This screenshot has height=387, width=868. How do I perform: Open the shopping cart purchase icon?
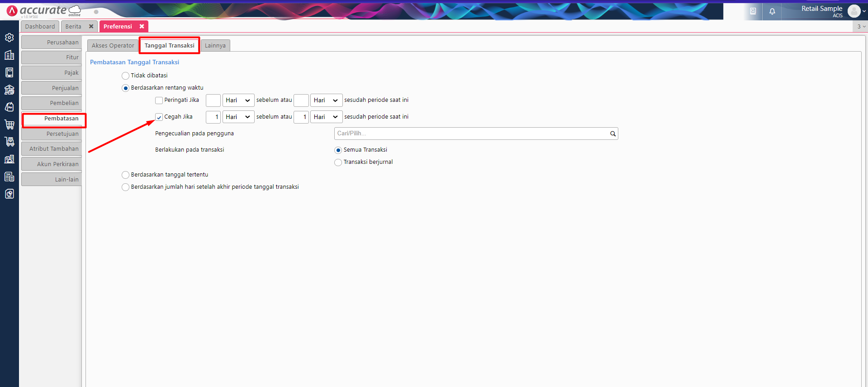pyautogui.click(x=9, y=124)
